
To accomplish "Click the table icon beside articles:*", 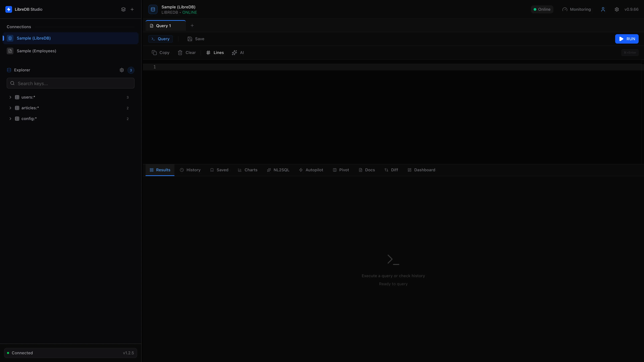I will (17, 108).
